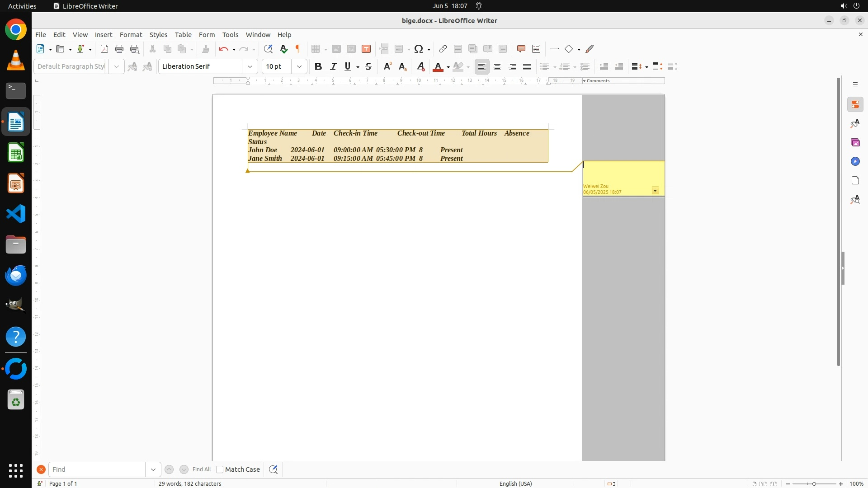Open the Format menu
The width and height of the screenshot is (868, 488).
pos(131,34)
